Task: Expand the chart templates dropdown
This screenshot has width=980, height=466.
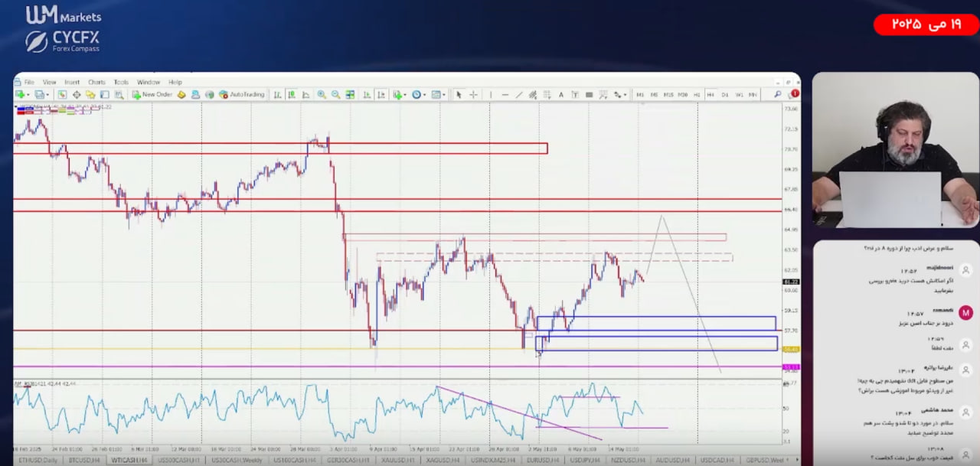Action: click(x=444, y=95)
